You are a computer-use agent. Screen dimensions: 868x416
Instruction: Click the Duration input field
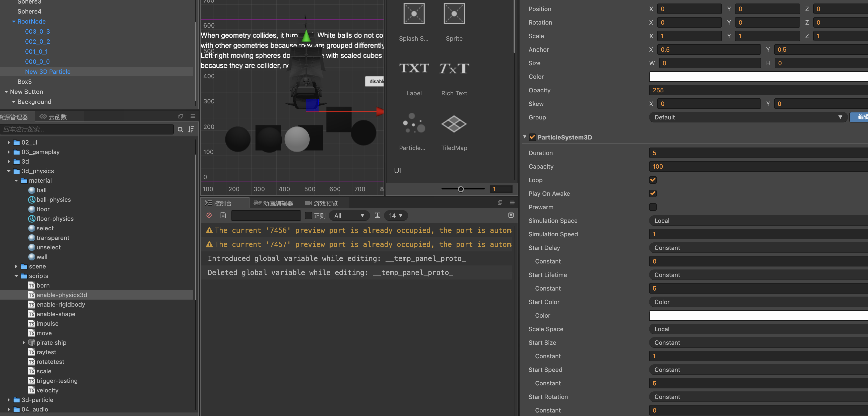point(758,153)
